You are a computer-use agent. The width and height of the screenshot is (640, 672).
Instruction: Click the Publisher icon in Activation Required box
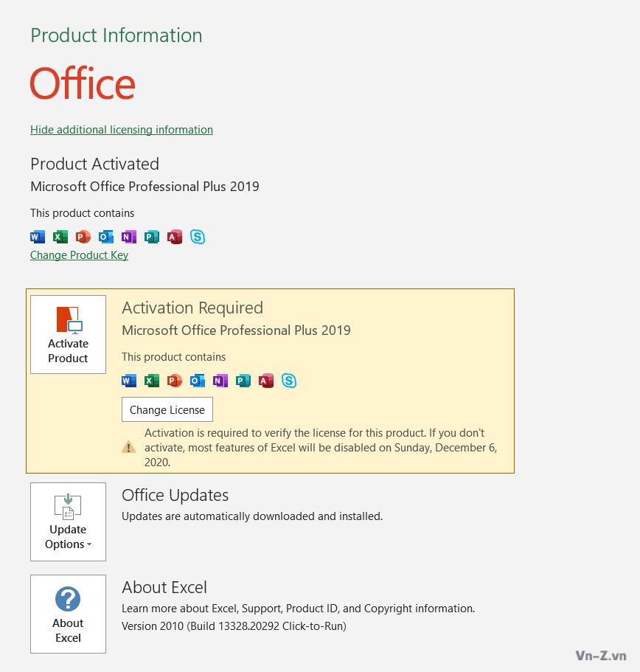[243, 381]
